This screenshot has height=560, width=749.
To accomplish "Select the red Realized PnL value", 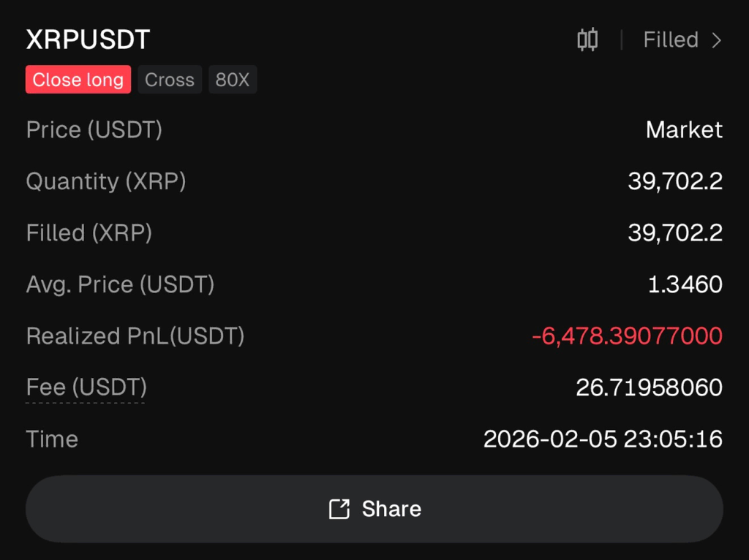I will pyautogui.click(x=628, y=336).
